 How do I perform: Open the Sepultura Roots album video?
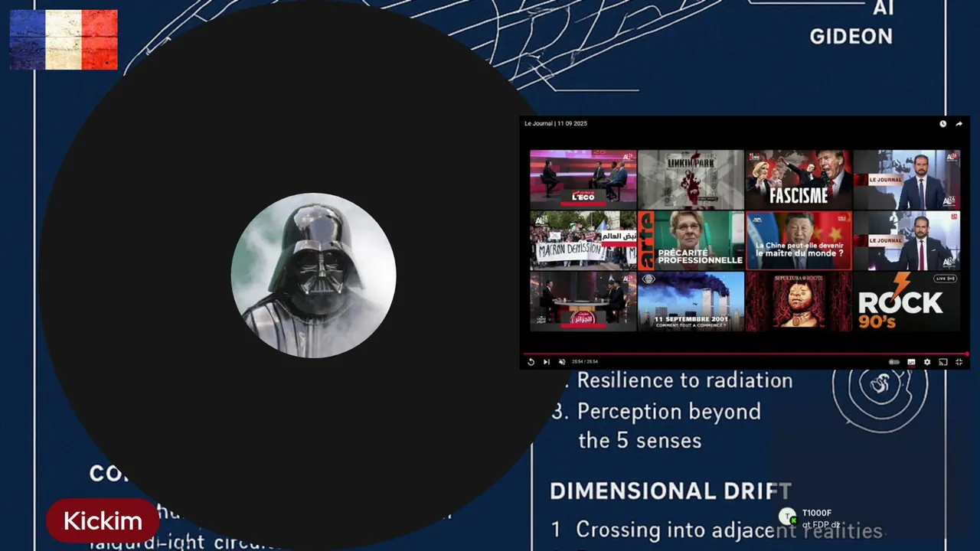[799, 302]
